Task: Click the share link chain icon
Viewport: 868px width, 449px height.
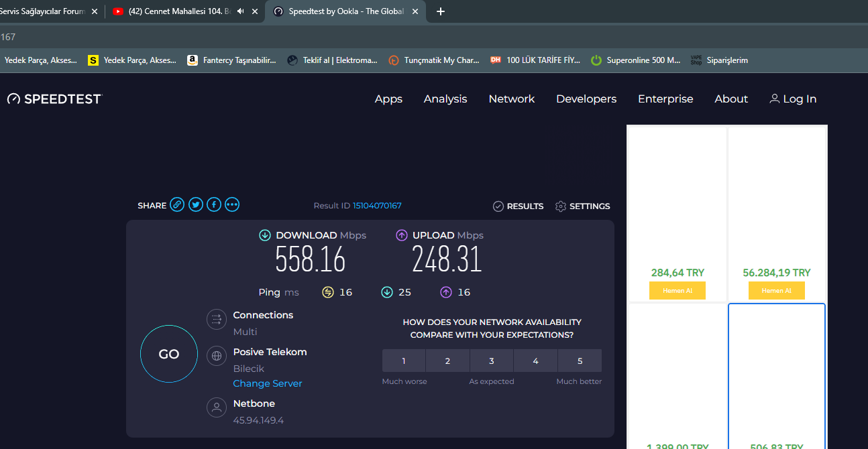Action: (177, 205)
